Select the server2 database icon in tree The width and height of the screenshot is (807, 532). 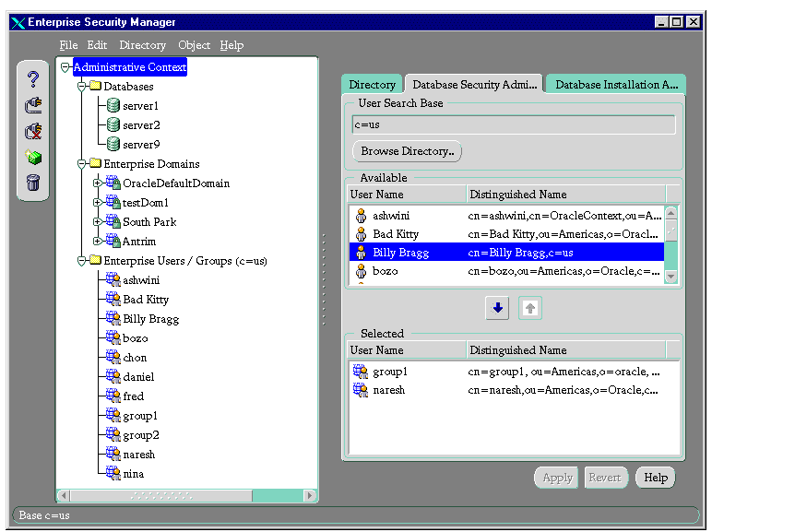(x=113, y=125)
